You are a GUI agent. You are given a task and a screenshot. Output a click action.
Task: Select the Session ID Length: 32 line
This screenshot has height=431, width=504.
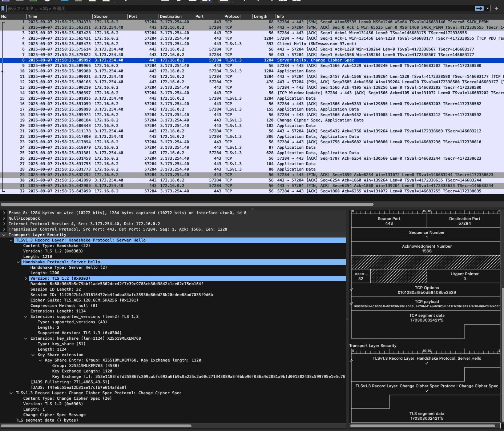[x=56, y=290]
